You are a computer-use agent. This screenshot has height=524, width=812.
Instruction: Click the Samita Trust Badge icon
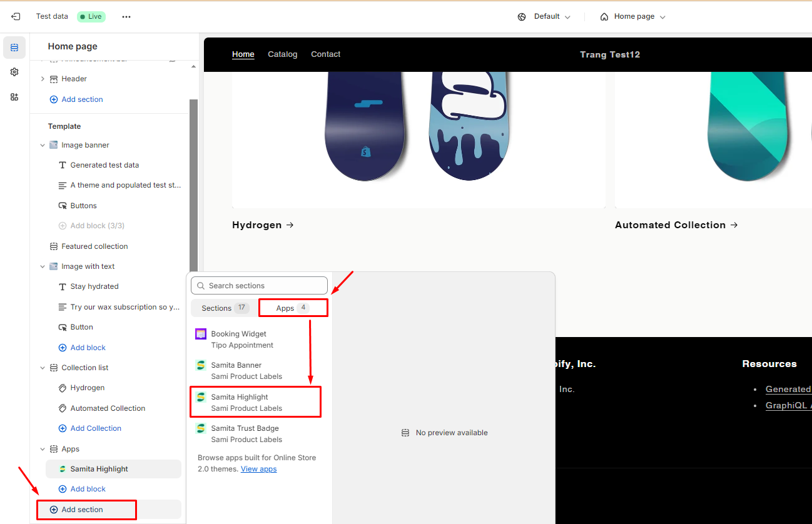(x=201, y=428)
